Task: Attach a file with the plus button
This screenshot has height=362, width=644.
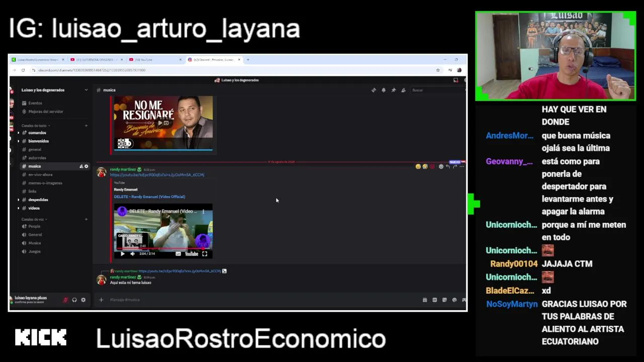Action: [x=101, y=300]
